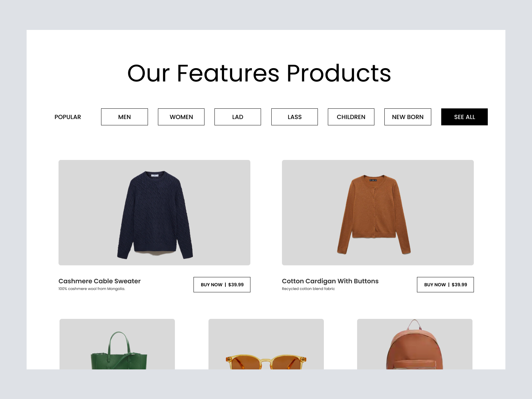This screenshot has width=532, height=399.
Task: Buy the Cashmere Cable Sweater now
Action: (x=222, y=285)
